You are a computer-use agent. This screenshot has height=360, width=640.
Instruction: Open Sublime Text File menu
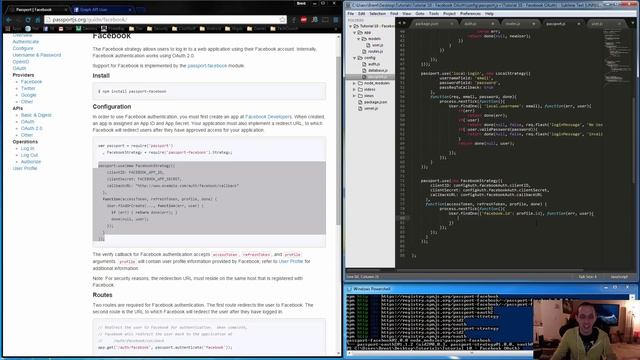351,13
